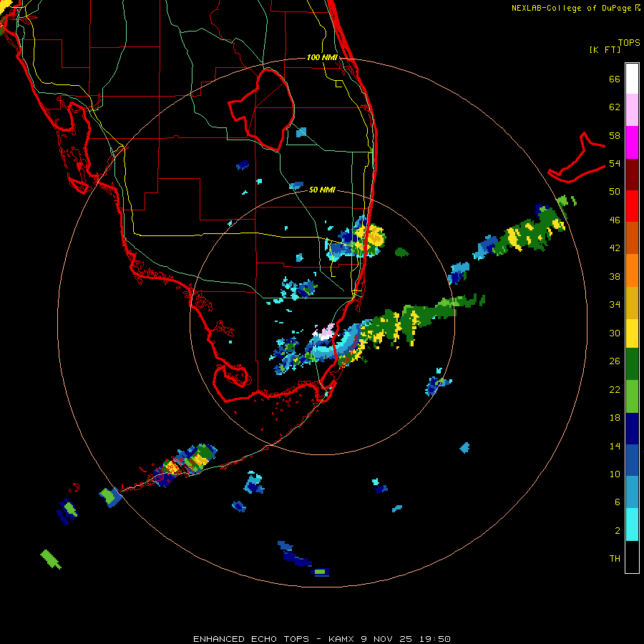
Task: Click the legend value 42
Action: [x=615, y=248]
